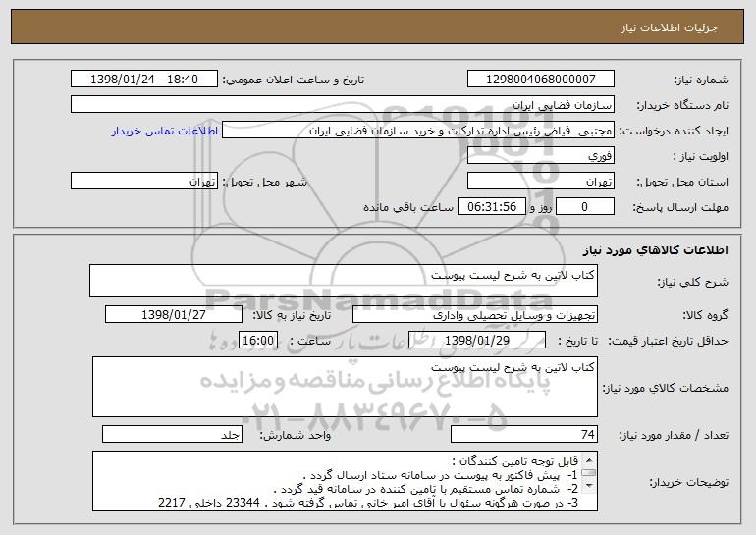Click the down arrow of buyer notes scrollbar
The width and height of the screenshot is (756, 535).
click(x=588, y=486)
